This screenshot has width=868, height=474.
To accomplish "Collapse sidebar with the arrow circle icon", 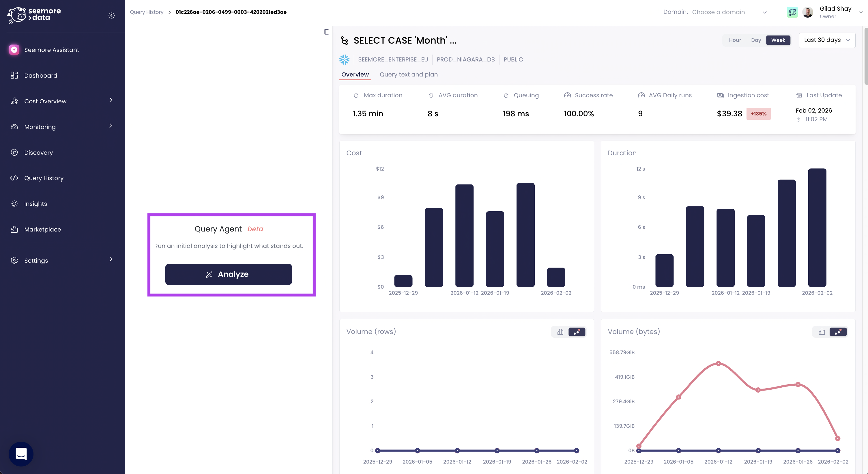I will [x=112, y=16].
